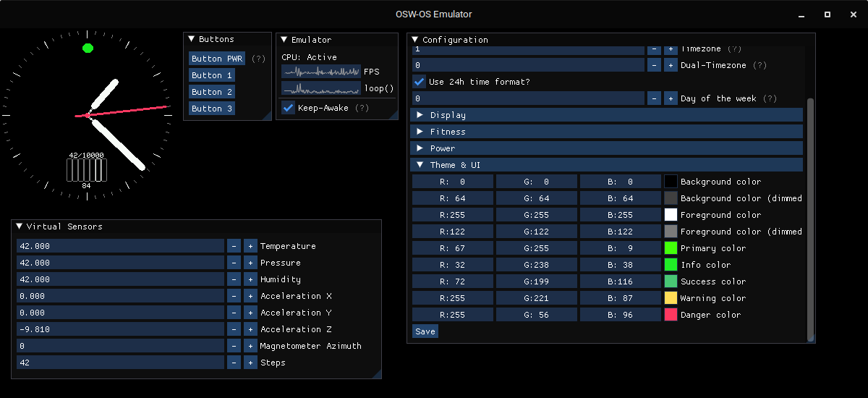Click Button PWR

click(217, 59)
